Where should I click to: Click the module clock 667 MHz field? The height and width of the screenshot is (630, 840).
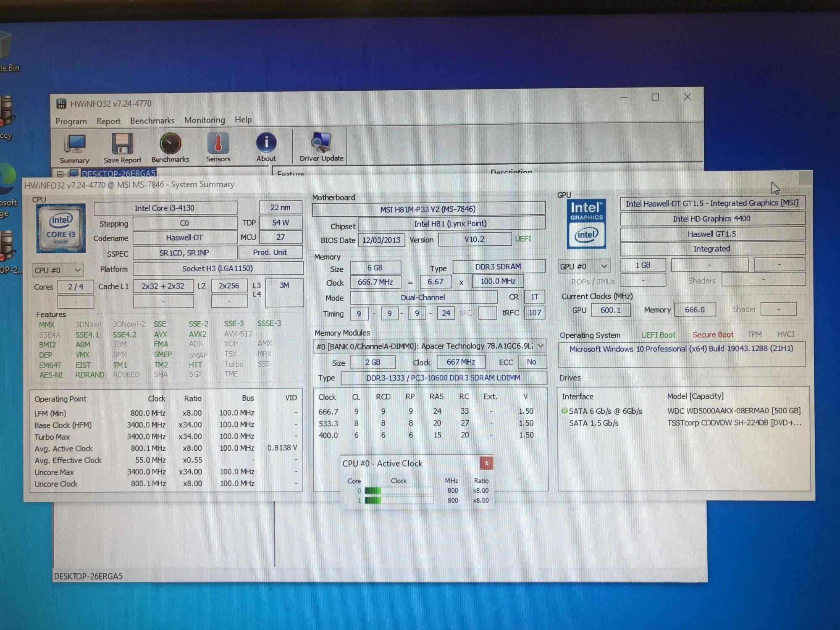pyautogui.click(x=461, y=362)
